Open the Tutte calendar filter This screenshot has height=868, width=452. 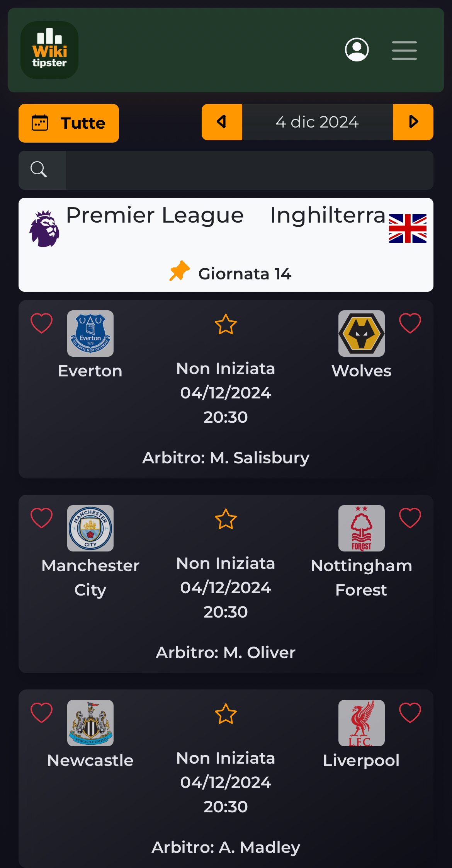[x=69, y=123]
